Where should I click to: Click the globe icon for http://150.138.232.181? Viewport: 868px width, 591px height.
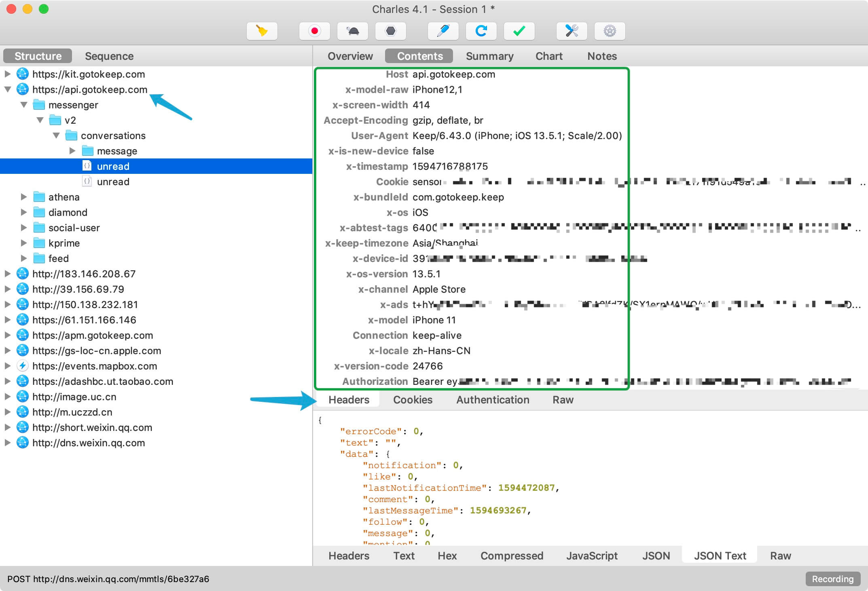click(23, 304)
